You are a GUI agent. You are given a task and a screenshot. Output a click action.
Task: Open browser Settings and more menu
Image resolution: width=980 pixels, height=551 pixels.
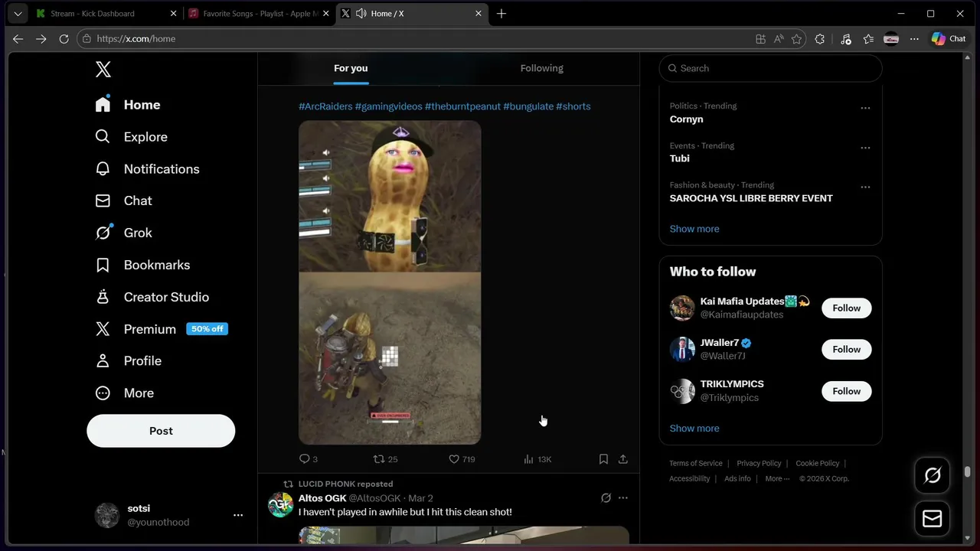914,39
